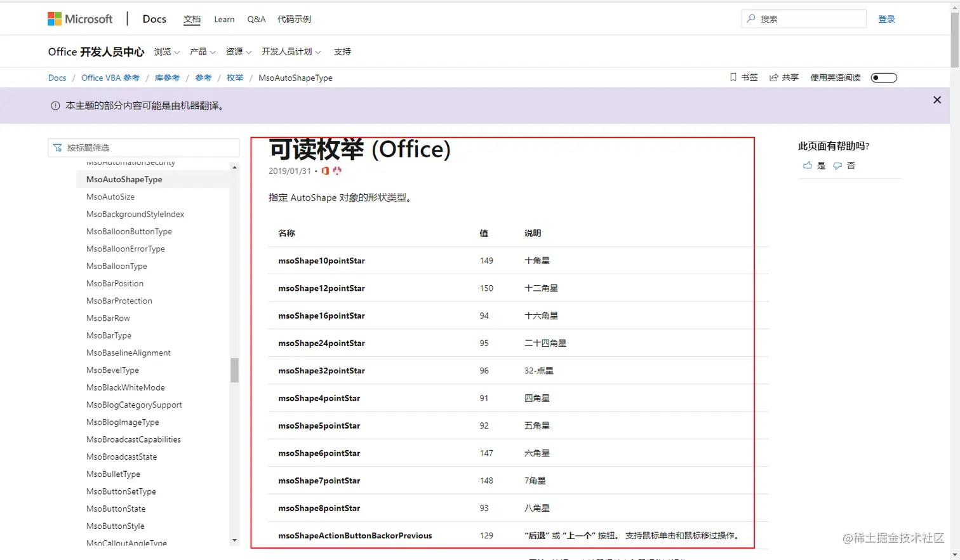Expand the 产品 dropdown menu
The width and height of the screenshot is (960, 560).
[x=203, y=51]
